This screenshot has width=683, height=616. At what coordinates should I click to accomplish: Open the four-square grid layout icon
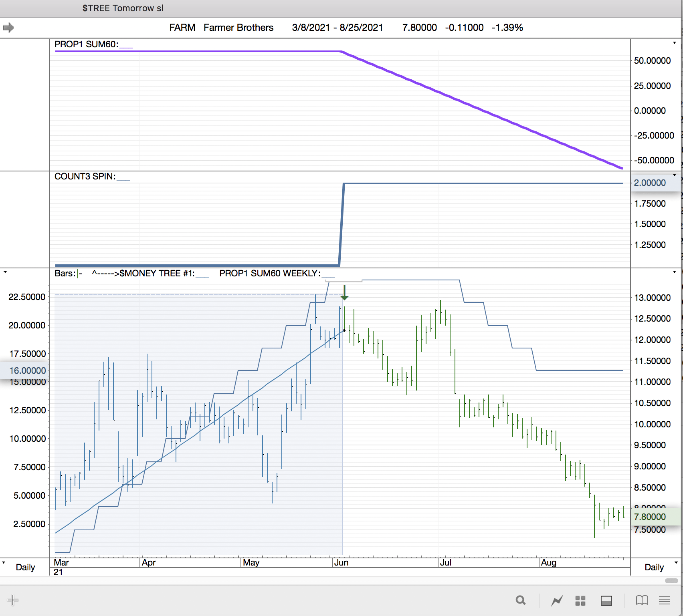tap(580, 600)
